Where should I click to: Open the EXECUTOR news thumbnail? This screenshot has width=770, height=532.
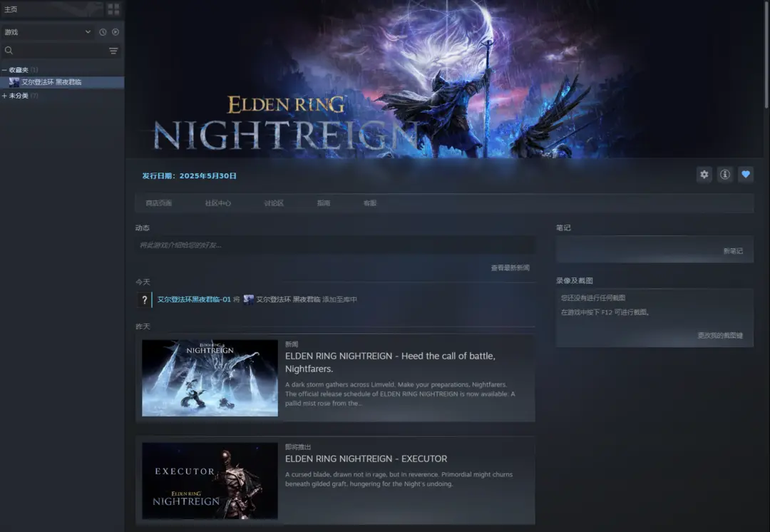point(210,481)
